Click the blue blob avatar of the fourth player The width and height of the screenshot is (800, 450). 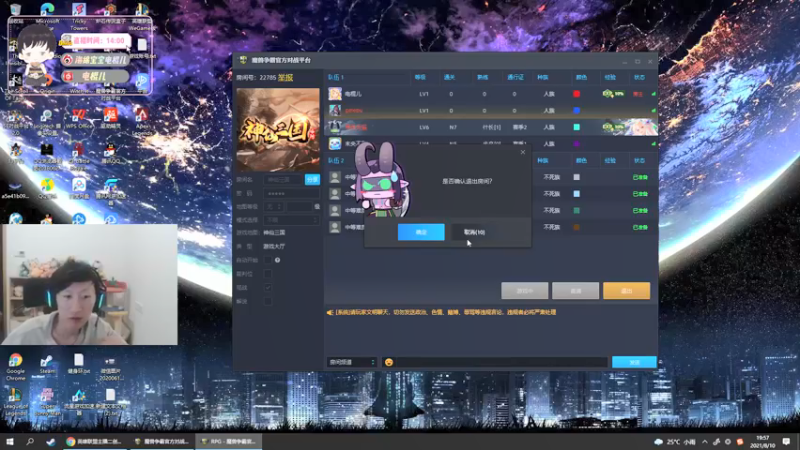pyautogui.click(x=335, y=144)
